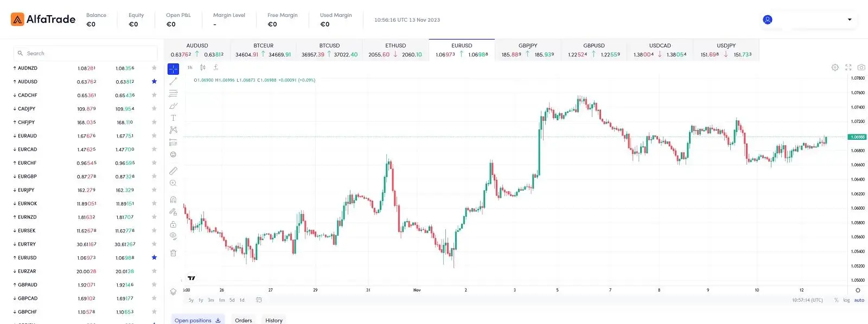Open the AlfaTrade logo home link
The image size is (868, 324).
click(x=43, y=20)
